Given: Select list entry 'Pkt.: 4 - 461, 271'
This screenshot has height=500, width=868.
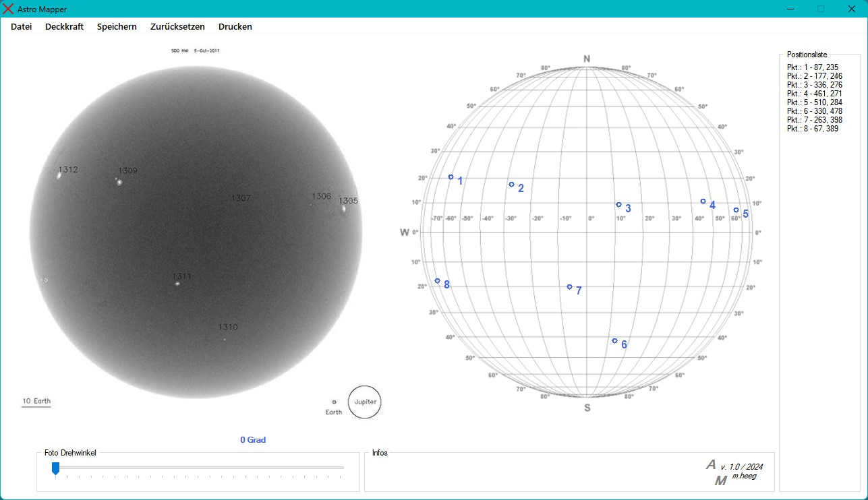Looking at the screenshot, I should pyautogui.click(x=815, y=94).
